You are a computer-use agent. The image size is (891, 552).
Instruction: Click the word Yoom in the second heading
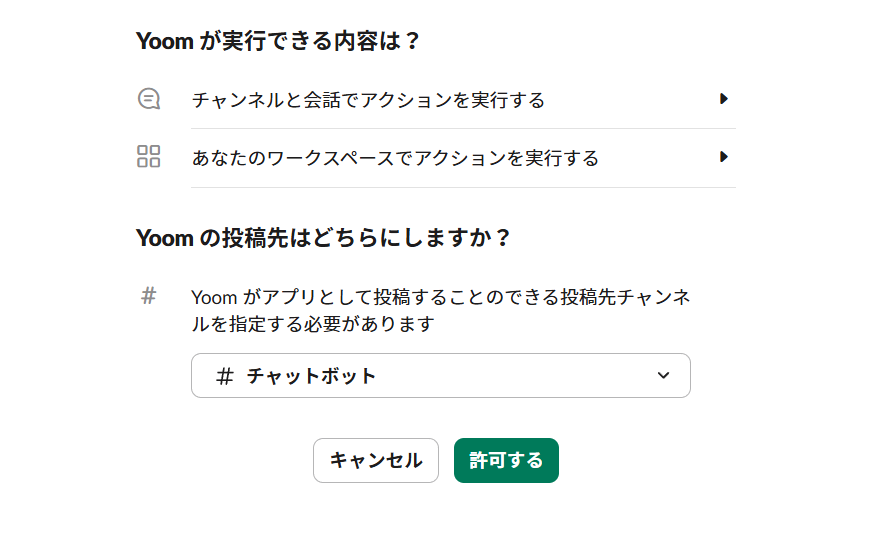click(163, 238)
